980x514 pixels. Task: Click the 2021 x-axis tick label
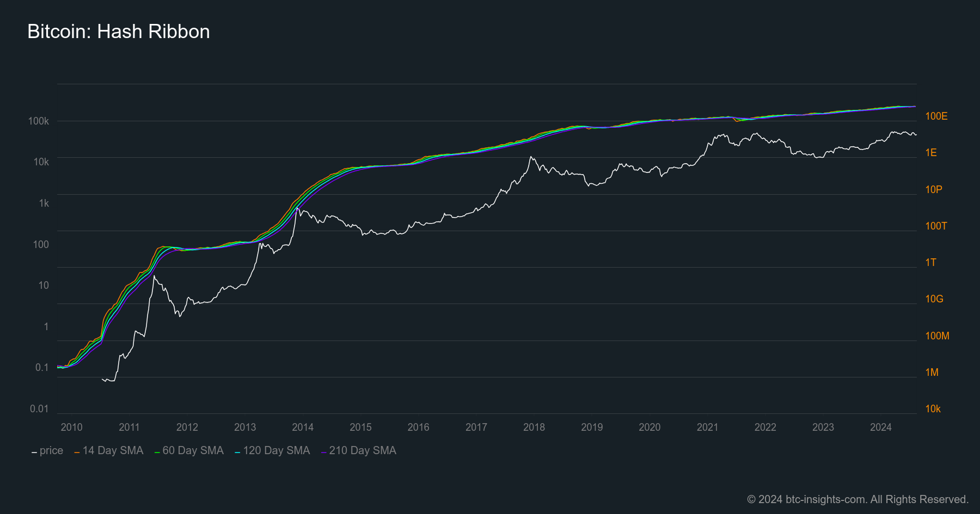[707, 428]
